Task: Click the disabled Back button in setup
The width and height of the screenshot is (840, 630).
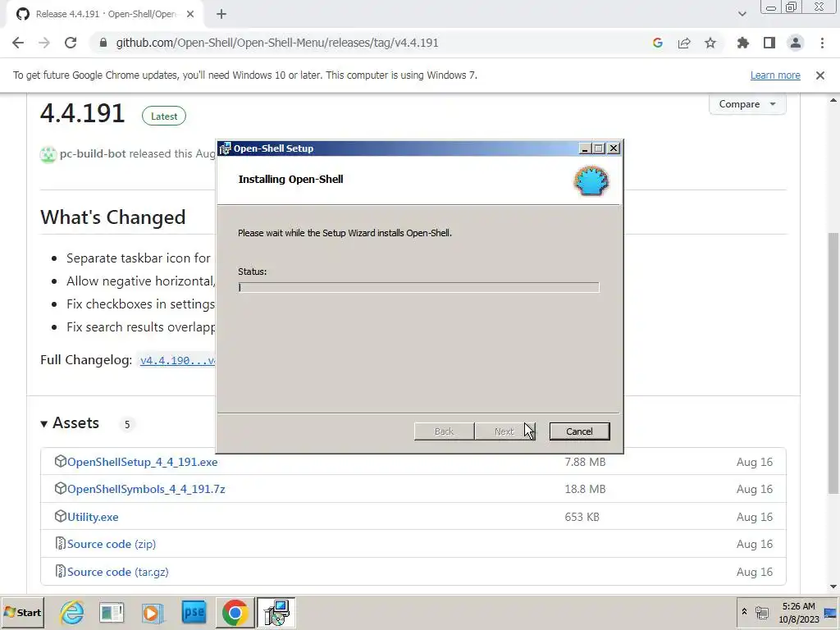Action: pos(444,431)
